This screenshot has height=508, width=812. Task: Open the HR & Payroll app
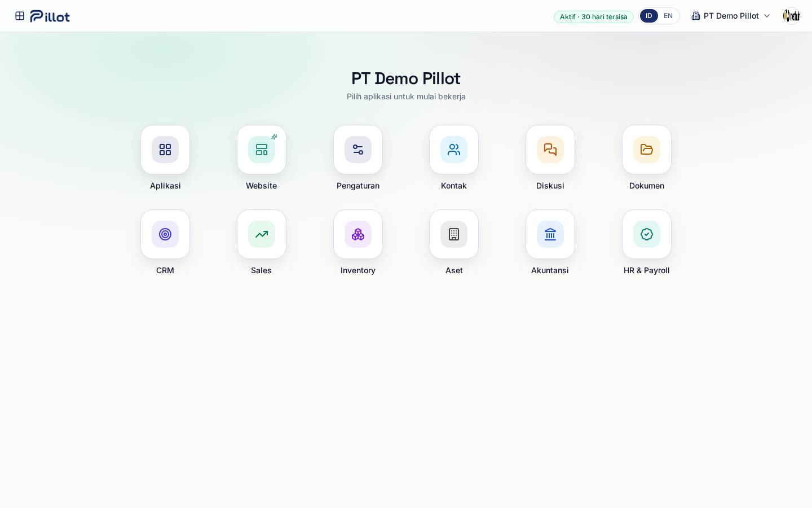647,234
